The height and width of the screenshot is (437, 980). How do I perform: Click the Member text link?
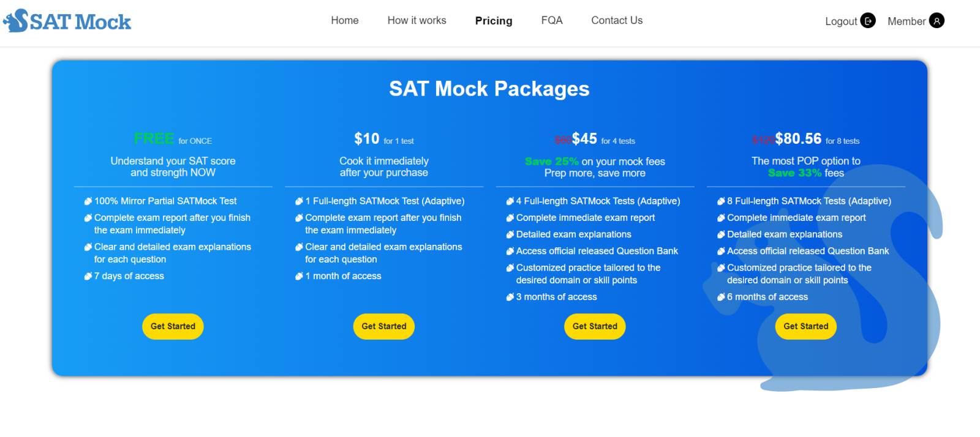pos(907,21)
